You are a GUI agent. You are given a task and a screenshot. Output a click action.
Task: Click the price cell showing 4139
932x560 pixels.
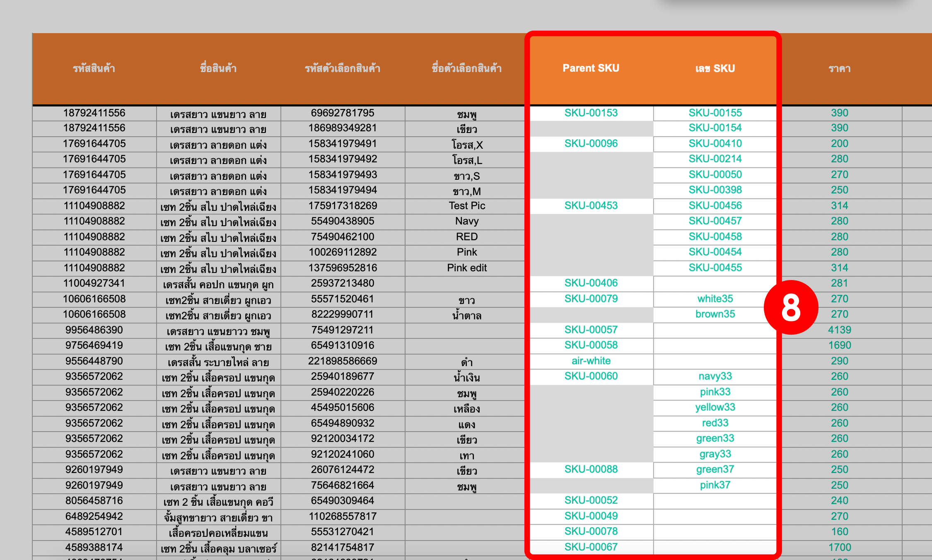tap(839, 330)
